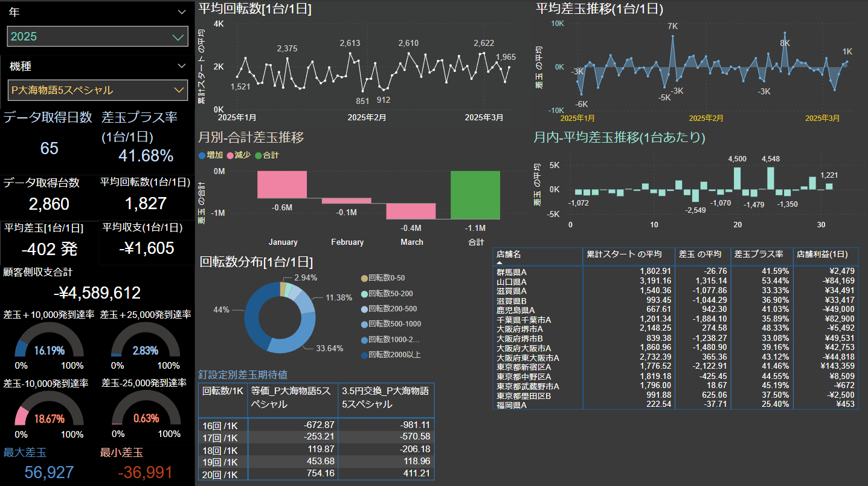Select the 回転数2000以上 legend dot
The height and width of the screenshot is (486, 868).
click(364, 355)
